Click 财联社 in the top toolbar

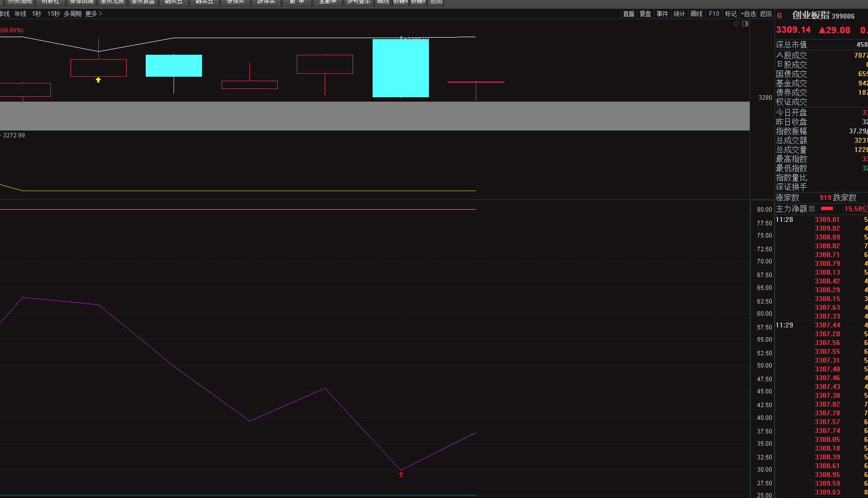(50, 2)
